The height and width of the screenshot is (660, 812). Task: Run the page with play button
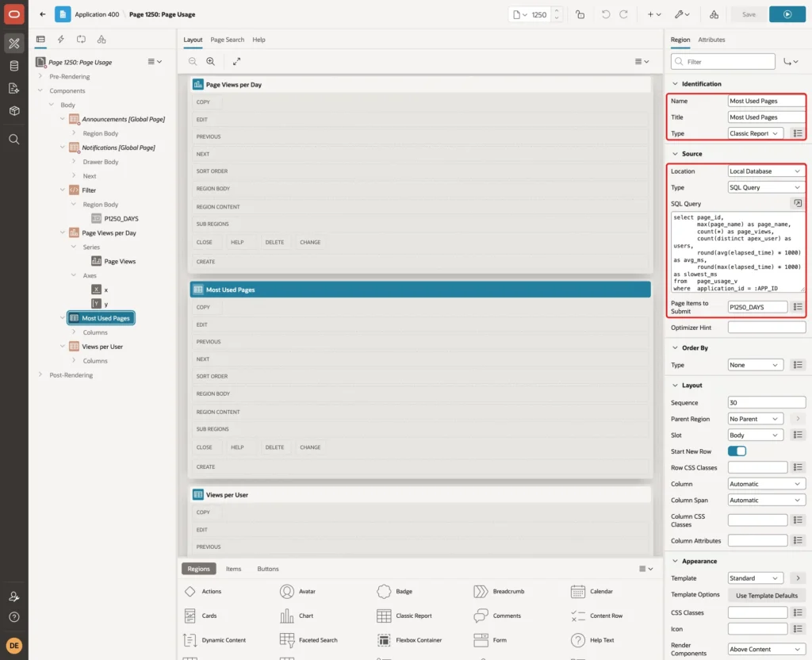point(787,14)
